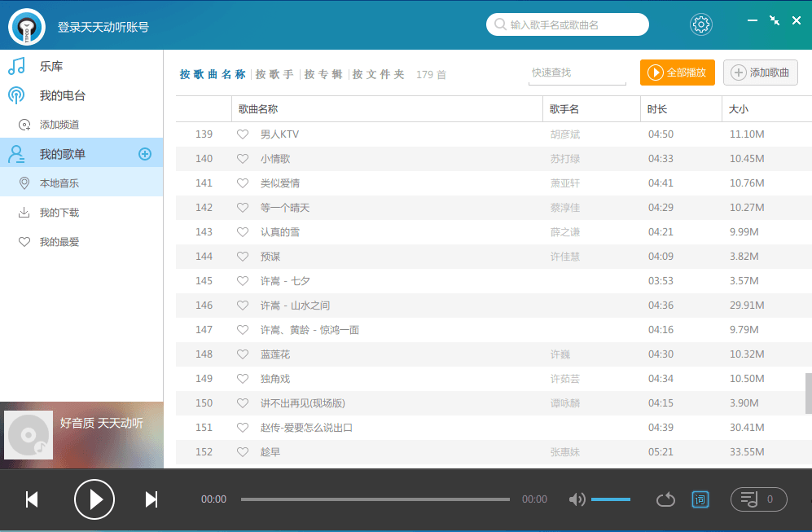This screenshot has height=532, width=812.
Task: Open the settings gear icon
Action: click(x=700, y=24)
